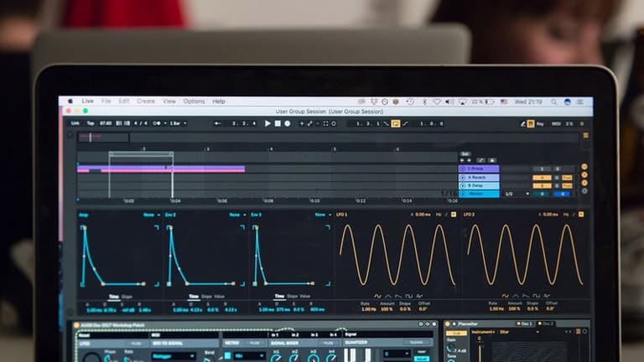This screenshot has height=362, width=644.
Task: Click the Session Record circle icon
Action: [334, 123]
